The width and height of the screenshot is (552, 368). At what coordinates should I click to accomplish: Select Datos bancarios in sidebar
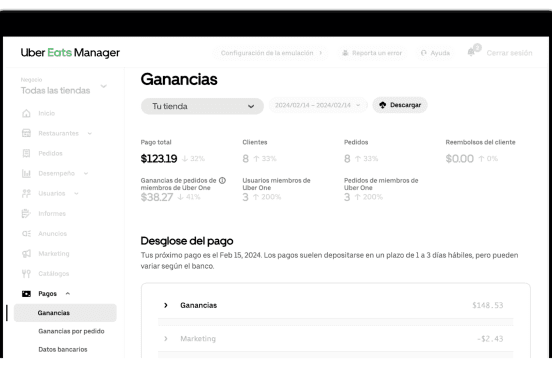(63, 349)
